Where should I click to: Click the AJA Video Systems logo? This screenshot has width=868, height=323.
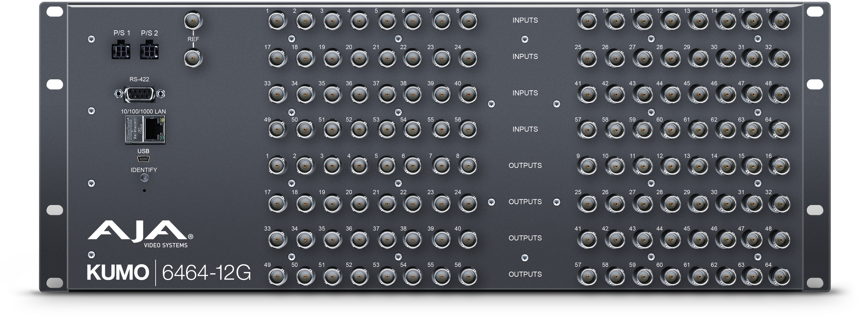[140, 234]
